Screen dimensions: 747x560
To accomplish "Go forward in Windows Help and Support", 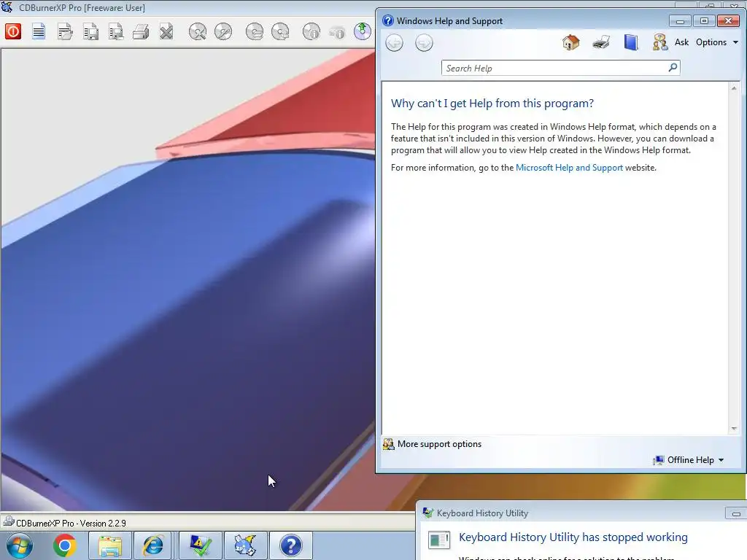I will tap(424, 43).
